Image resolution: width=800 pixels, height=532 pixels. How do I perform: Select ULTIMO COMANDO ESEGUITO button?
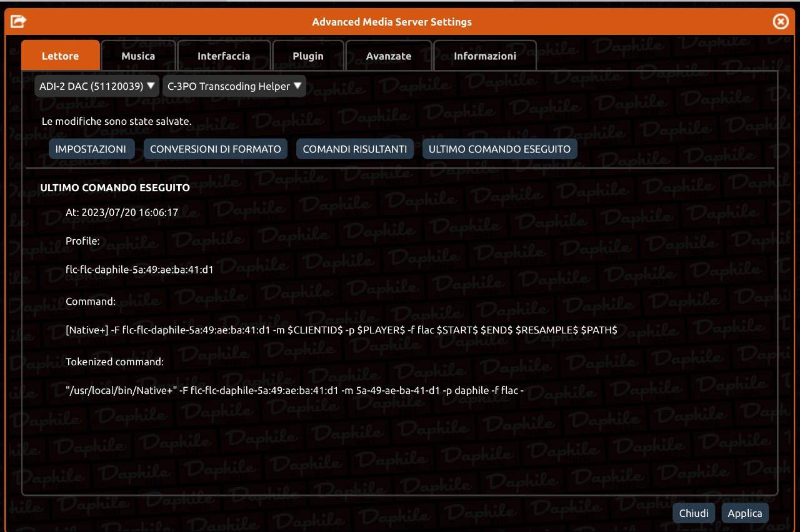coord(500,149)
